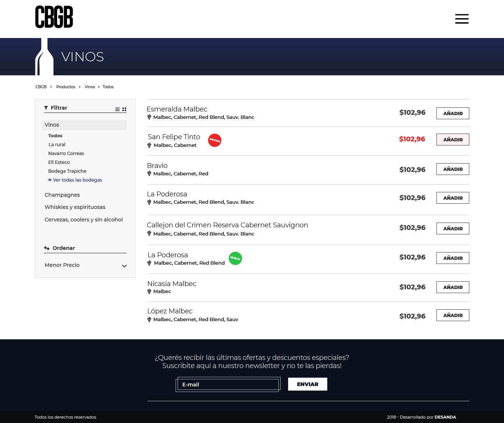Image resolution: width=504 pixels, height=423 pixels.
Task: Click the CBGB logo
Action: coord(54,17)
